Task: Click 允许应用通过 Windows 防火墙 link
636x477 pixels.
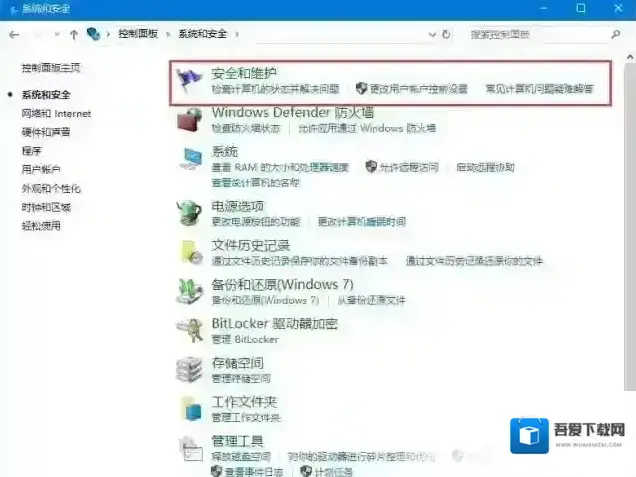Action: point(367,128)
